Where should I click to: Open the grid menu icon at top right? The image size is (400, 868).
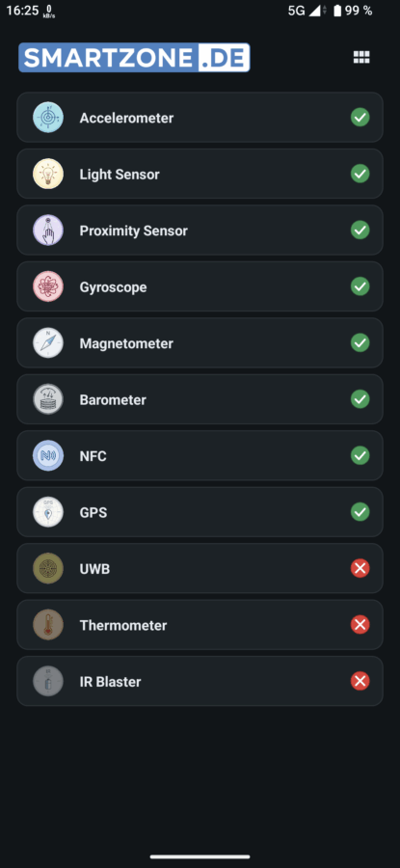point(361,58)
